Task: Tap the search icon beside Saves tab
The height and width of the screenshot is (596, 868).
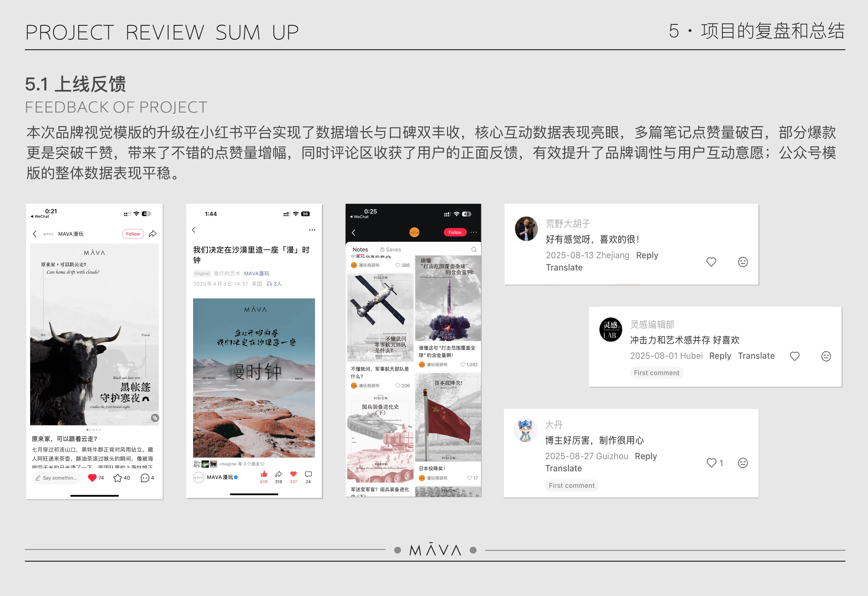Action: click(474, 249)
